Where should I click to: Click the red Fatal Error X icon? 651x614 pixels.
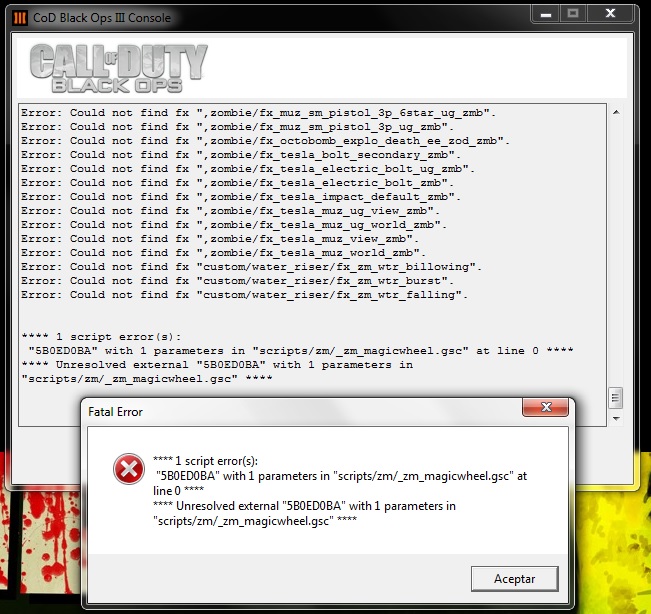click(x=128, y=468)
